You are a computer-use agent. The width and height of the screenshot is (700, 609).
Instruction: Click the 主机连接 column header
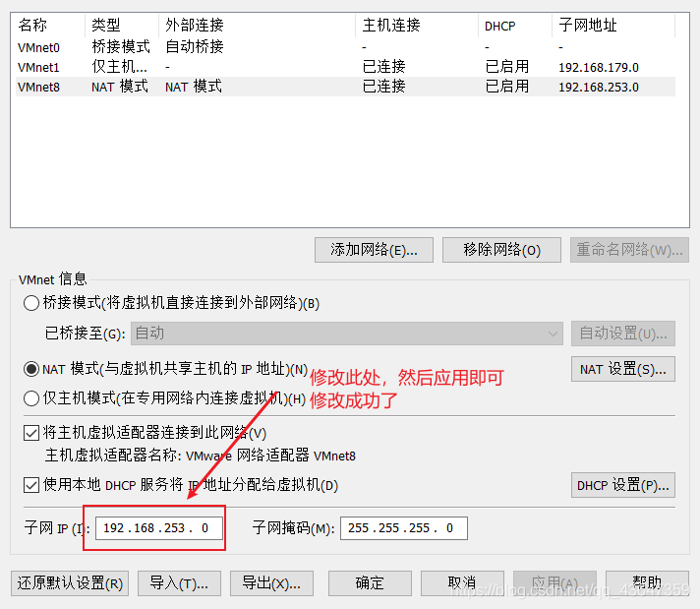pyautogui.click(x=417, y=25)
